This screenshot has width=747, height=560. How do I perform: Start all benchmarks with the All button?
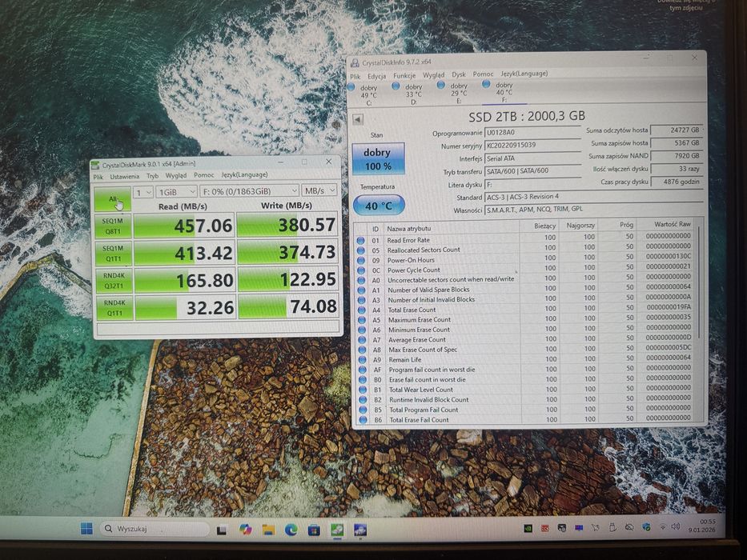[x=113, y=199]
